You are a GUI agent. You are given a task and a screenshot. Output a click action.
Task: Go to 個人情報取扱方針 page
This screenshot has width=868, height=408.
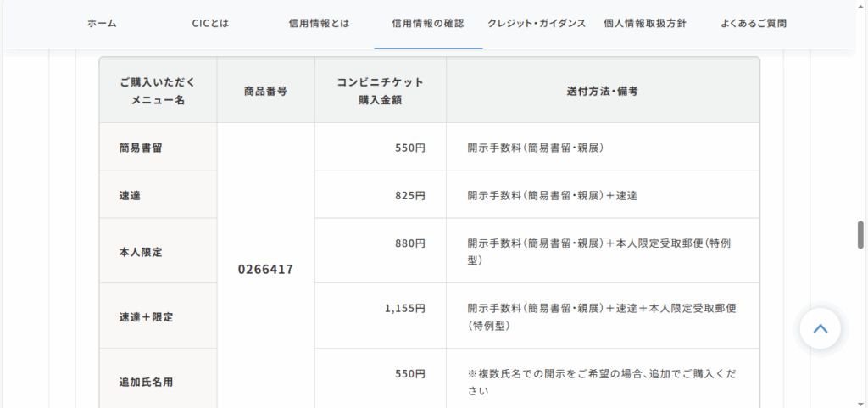click(645, 23)
